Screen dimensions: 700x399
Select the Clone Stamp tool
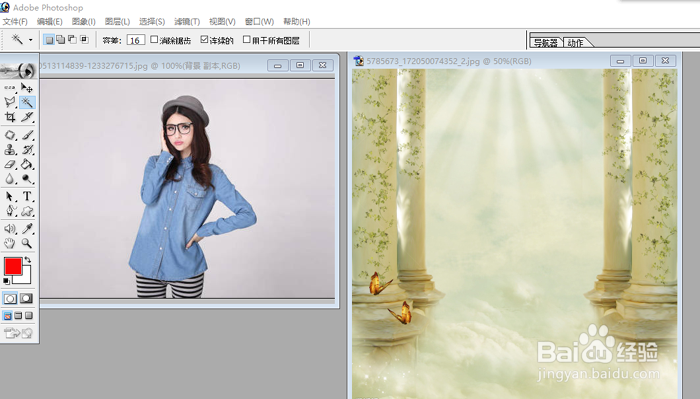tap(10, 150)
